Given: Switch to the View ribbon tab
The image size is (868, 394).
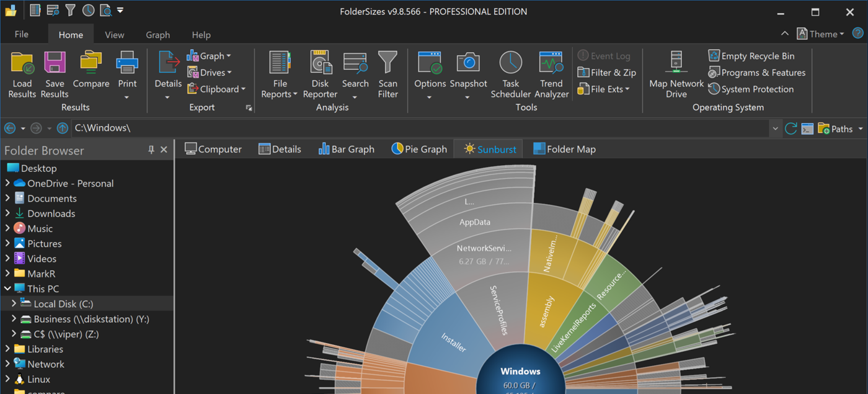Looking at the screenshot, I should [114, 35].
